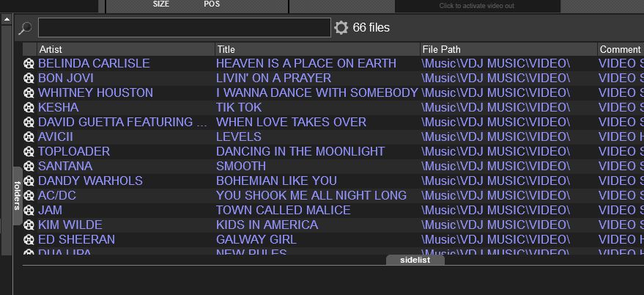Select artist ED SHEERAN
Image resolution: width=644 pixels, height=295 pixels.
coord(76,239)
